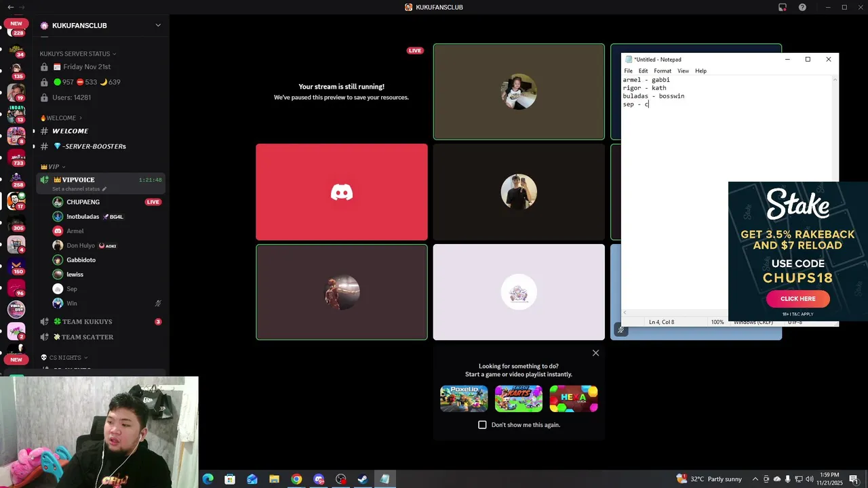The width and height of the screenshot is (868, 488).
Task: Click the icon at the blue tile's corner
Action: coord(620,330)
